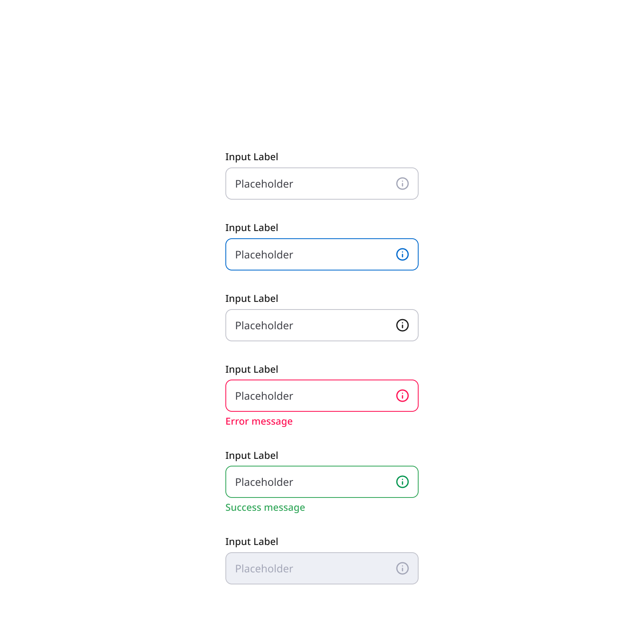Select the info badge beside Success Placeholder text
Viewport: 644px width, 644px height.
coord(402,482)
